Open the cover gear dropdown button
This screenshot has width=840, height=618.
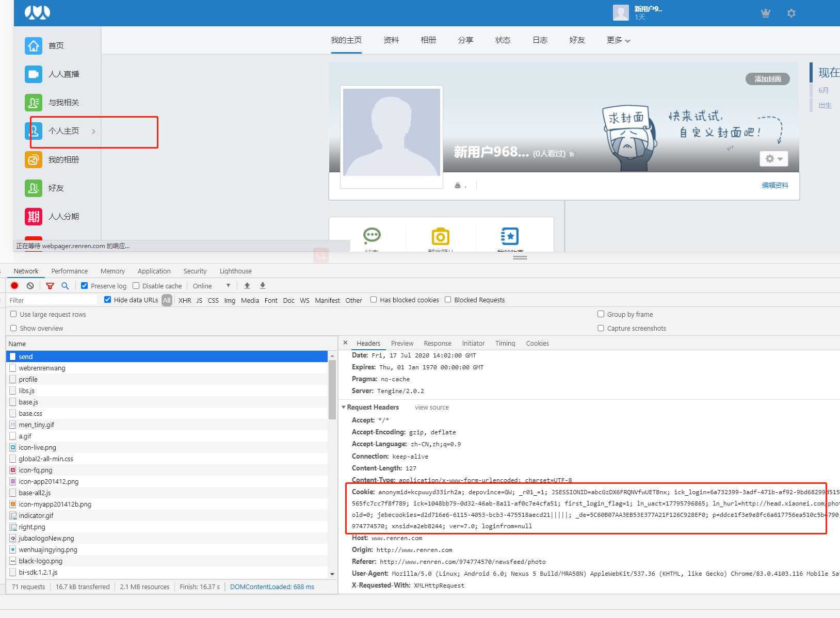click(774, 159)
